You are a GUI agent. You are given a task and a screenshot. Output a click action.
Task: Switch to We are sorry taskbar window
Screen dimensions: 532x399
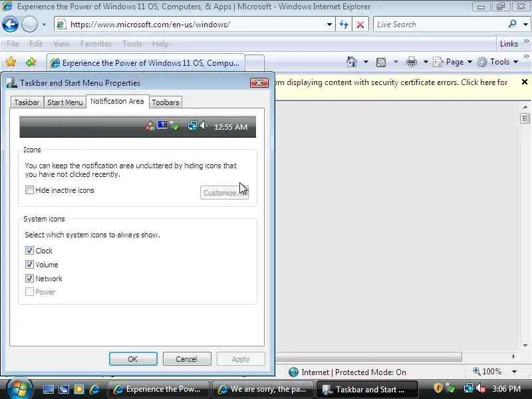coord(263,389)
